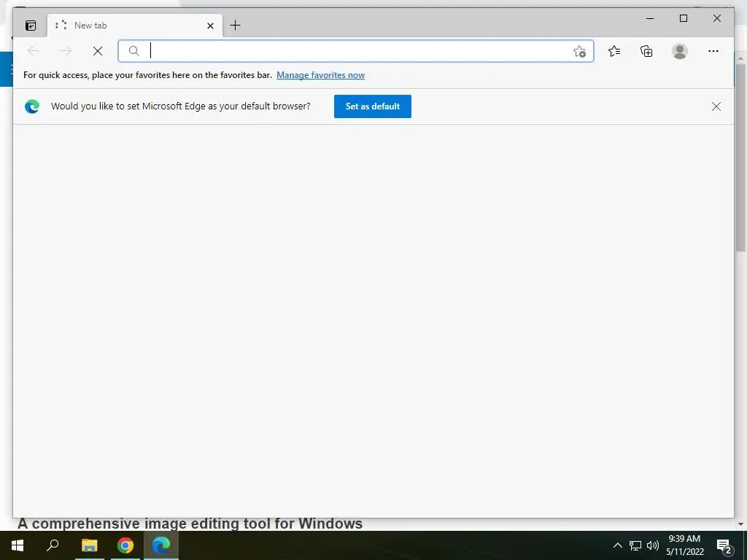
Task: Open the notification action center
Action: click(x=724, y=545)
